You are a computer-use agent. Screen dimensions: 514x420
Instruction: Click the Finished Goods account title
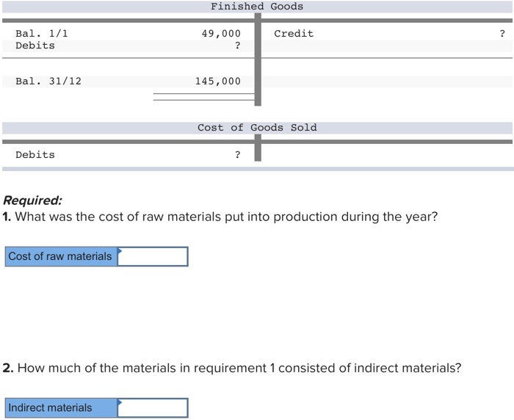point(256,7)
